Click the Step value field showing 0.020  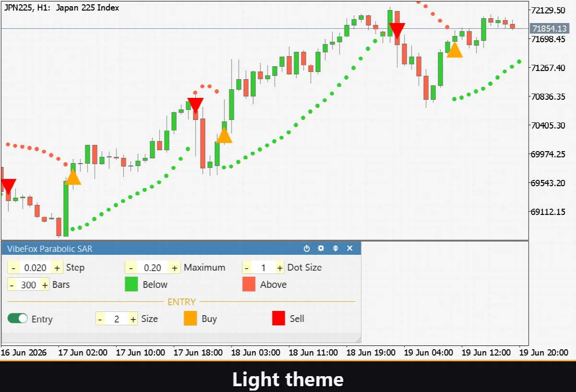click(x=36, y=268)
